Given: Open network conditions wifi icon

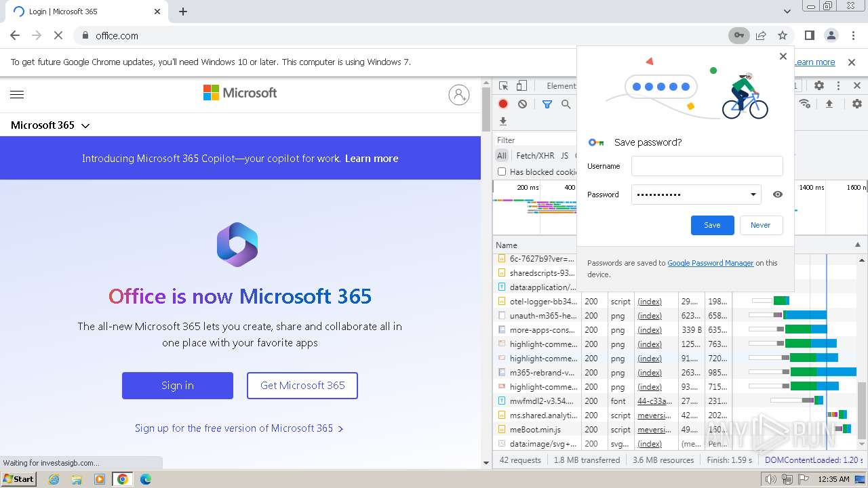Looking at the screenshot, I should click(805, 104).
